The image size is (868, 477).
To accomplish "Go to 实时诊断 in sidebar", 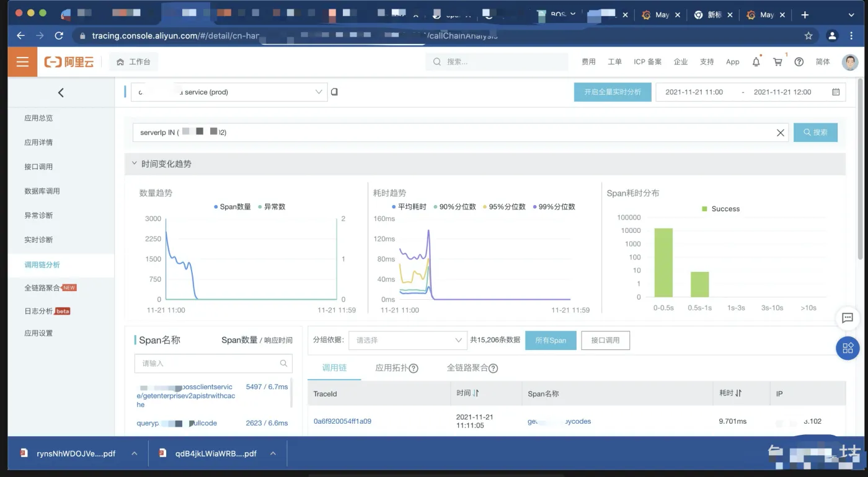I will [x=38, y=240].
